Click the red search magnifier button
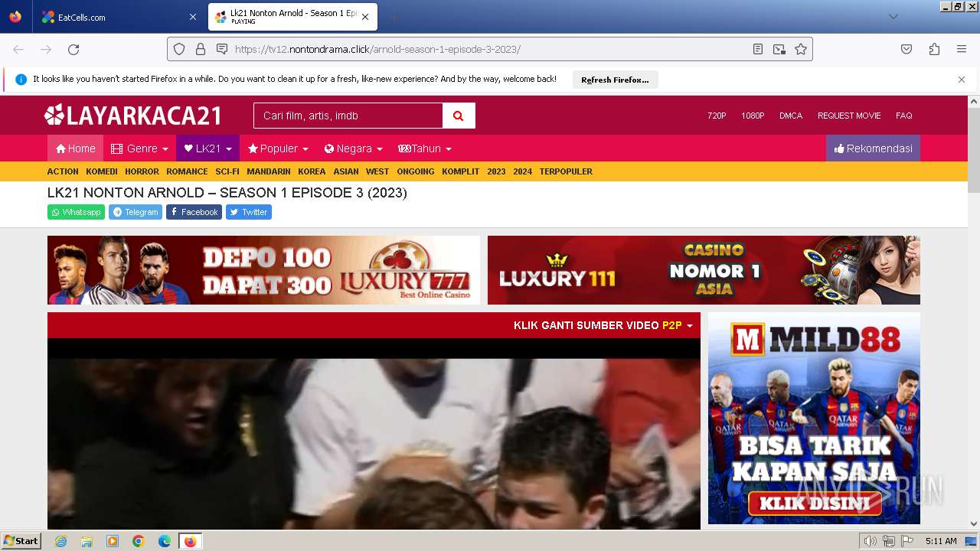This screenshot has width=980, height=551. tap(459, 116)
